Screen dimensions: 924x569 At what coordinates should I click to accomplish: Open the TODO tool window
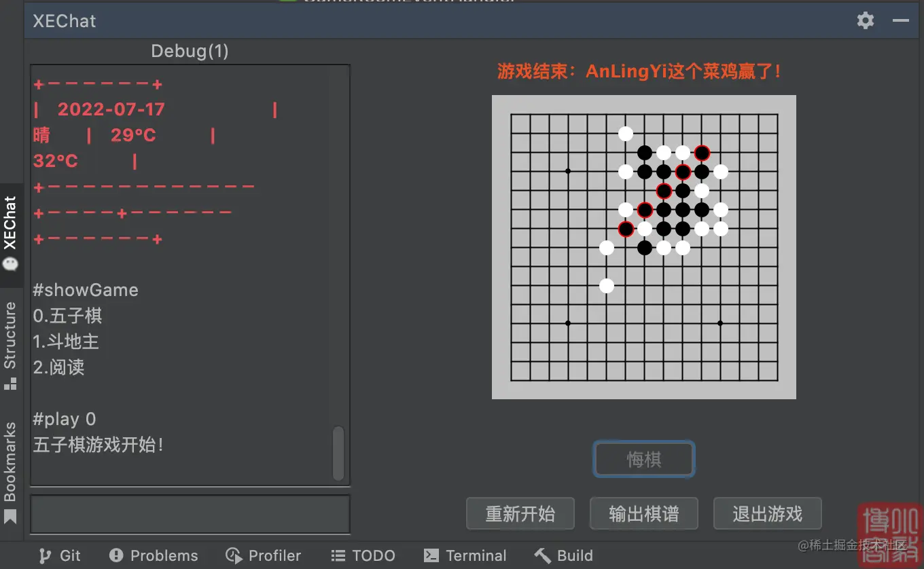pyautogui.click(x=363, y=555)
